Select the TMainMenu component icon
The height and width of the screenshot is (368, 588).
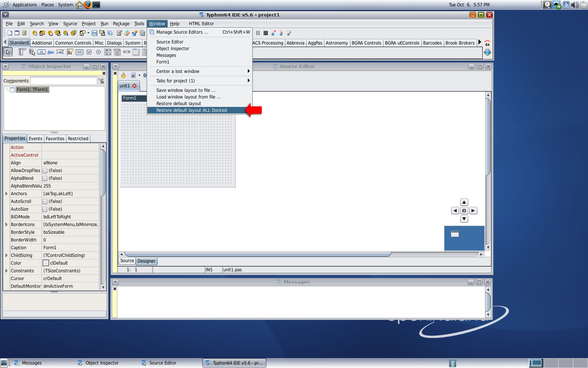point(22,52)
